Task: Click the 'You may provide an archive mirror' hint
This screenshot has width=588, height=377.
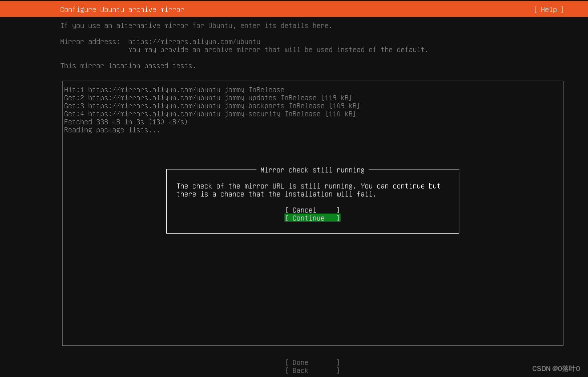Action: pos(278,50)
